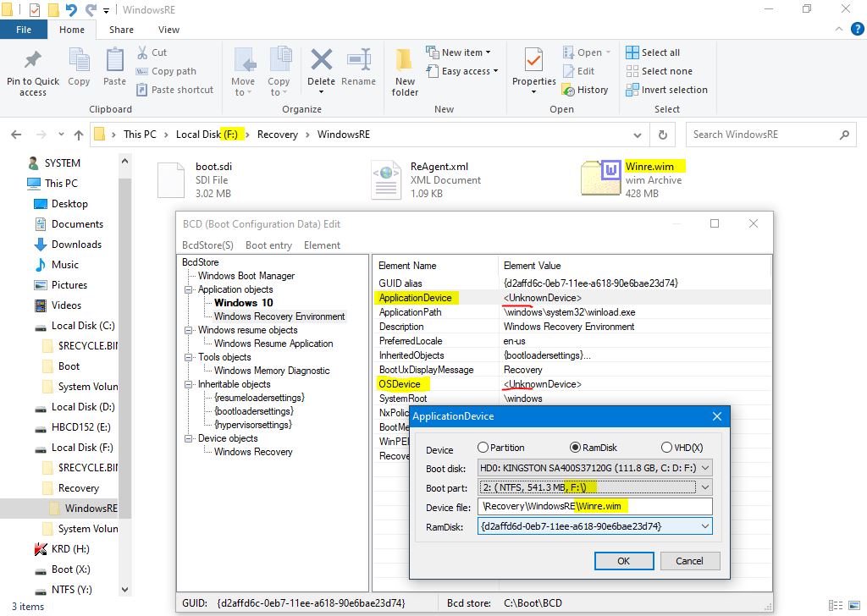Click the Delete icon in ribbon
867x616 pixels.
tap(321, 63)
